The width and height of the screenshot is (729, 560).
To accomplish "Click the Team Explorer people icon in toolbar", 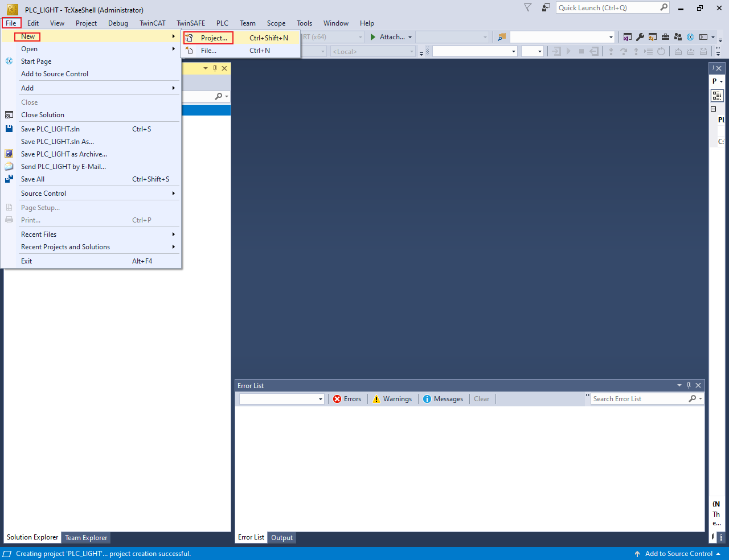I will coord(678,37).
